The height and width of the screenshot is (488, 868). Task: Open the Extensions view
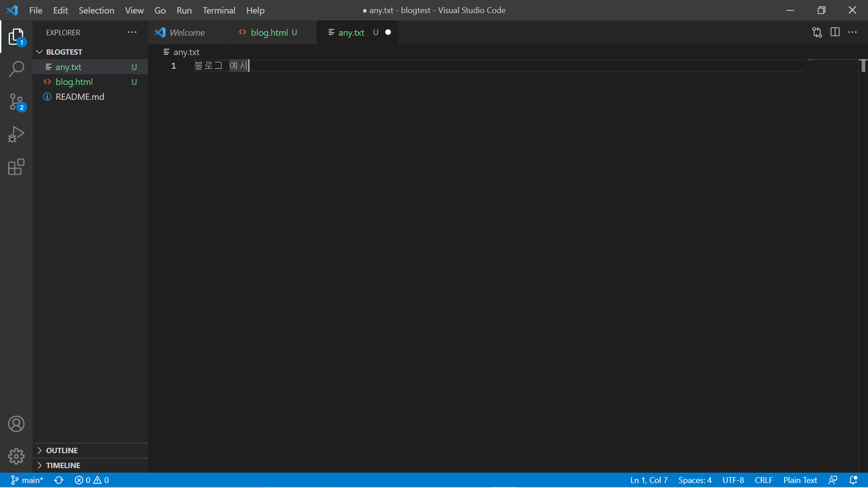(x=16, y=167)
